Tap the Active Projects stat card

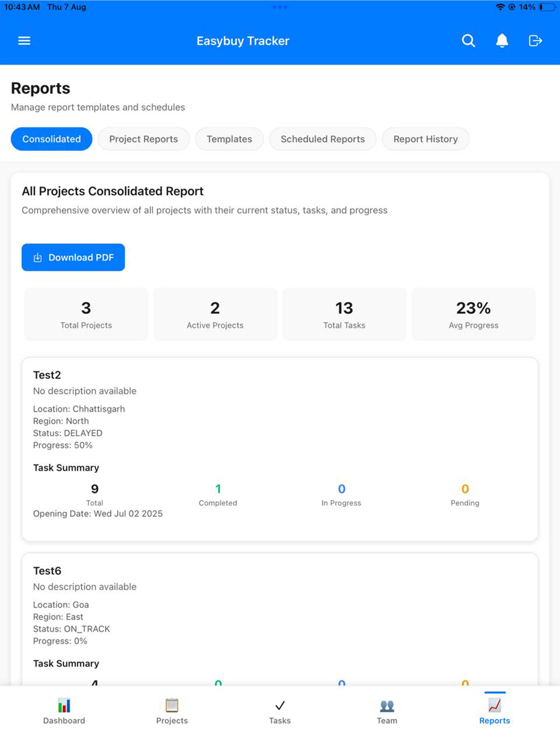(x=215, y=314)
